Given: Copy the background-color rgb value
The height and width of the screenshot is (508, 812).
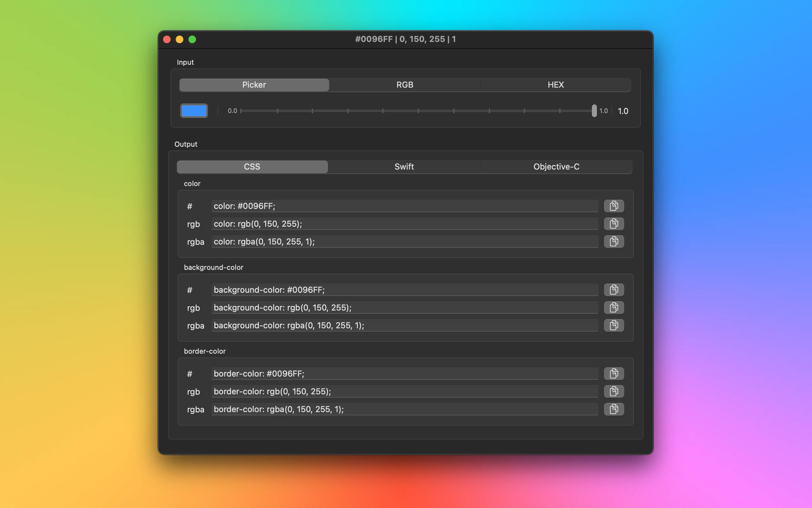Looking at the screenshot, I should pyautogui.click(x=614, y=307).
